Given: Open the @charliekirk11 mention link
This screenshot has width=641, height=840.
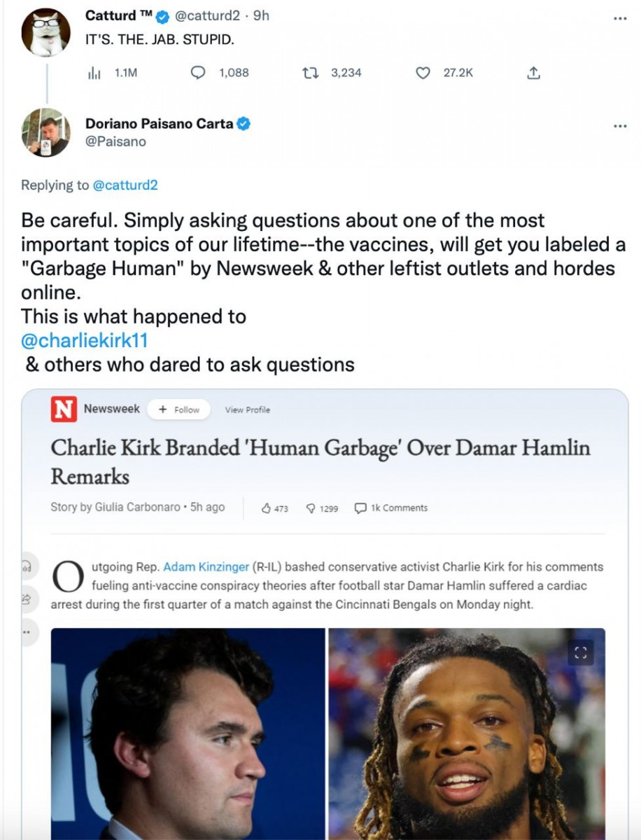Looking at the screenshot, I should point(85,340).
